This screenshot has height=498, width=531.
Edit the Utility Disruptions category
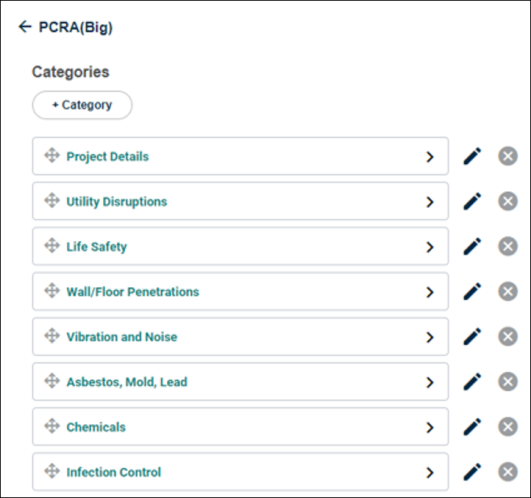pos(472,201)
